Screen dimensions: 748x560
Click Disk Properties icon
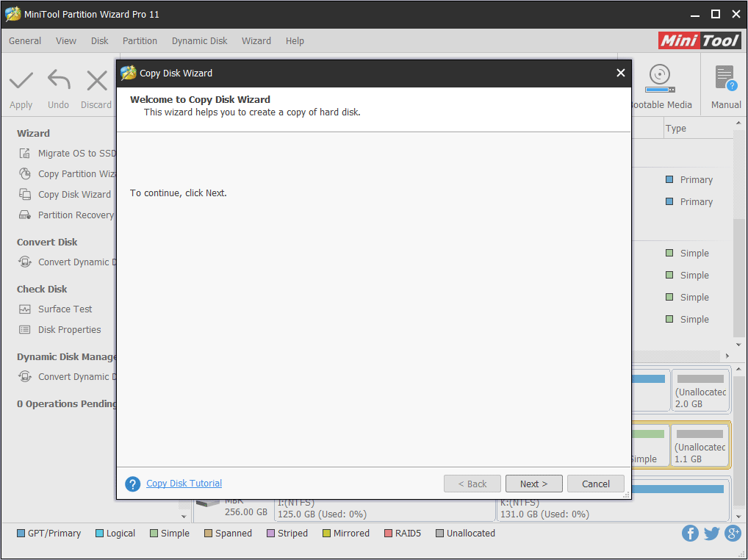(25, 330)
